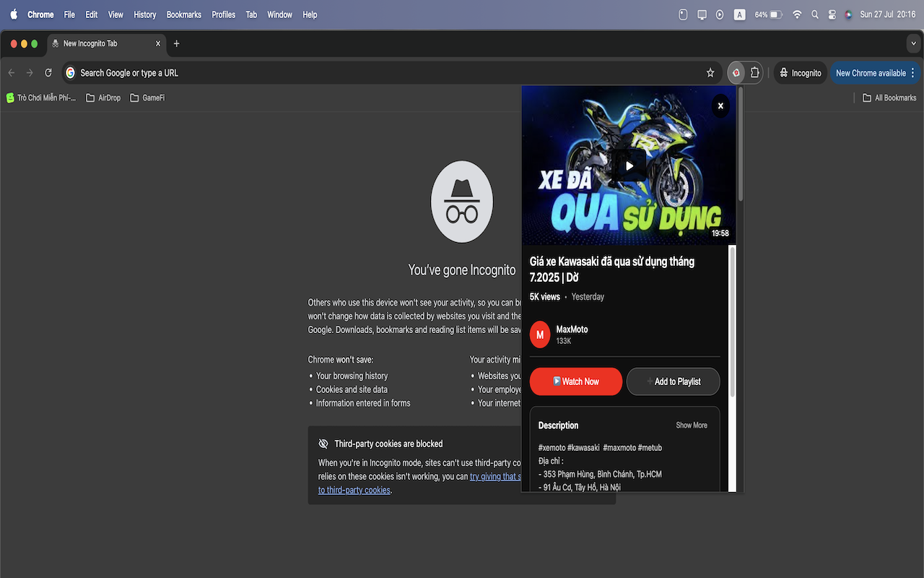Open the GameFi bookmarks folder
Viewport: 924px width, 578px height.
coord(147,98)
